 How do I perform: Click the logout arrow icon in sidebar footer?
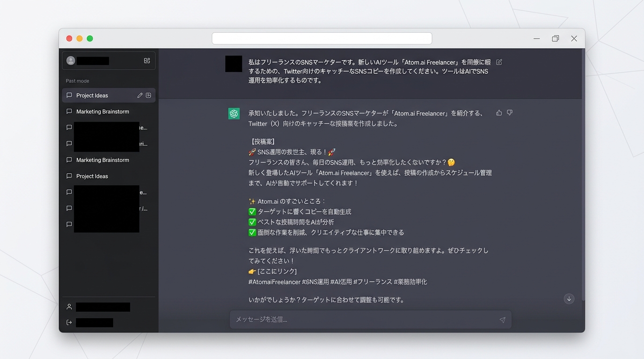69,323
